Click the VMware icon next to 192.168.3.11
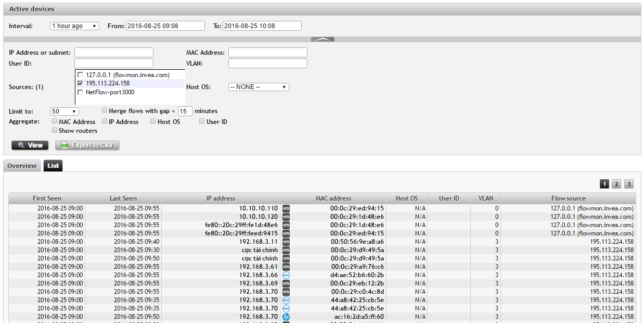 point(286,242)
